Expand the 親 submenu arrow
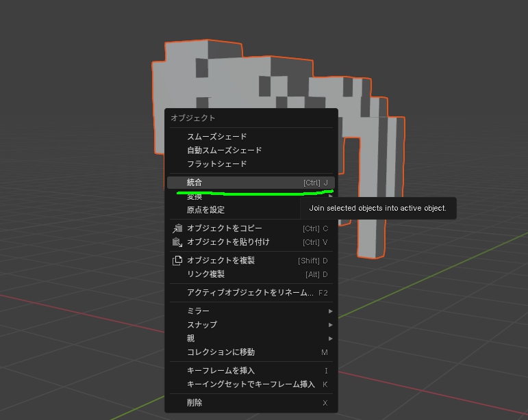Image resolution: width=528 pixels, height=420 pixels. [330, 339]
